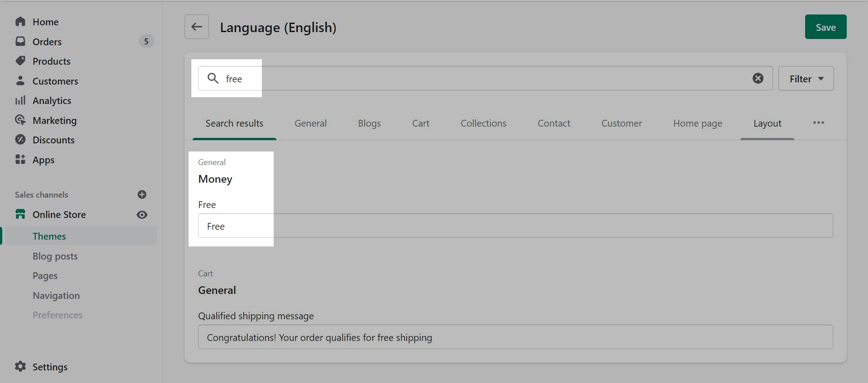The width and height of the screenshot is (868, 383).
Task: Click the Products tag icon
Action: coord(20,61)
